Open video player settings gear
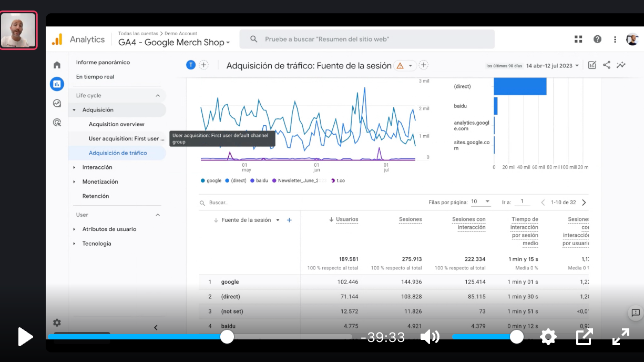644x362 pixels. click(548, 337)
